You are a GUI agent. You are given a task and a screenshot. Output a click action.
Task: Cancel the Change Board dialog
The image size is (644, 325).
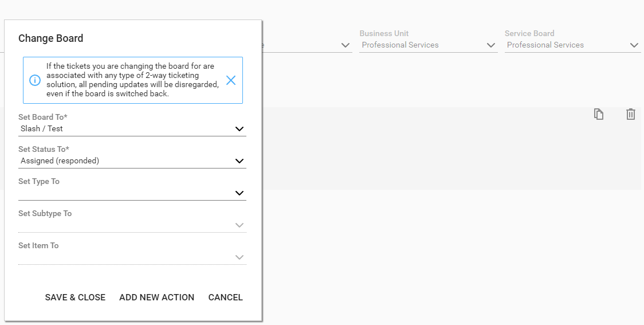226,297
